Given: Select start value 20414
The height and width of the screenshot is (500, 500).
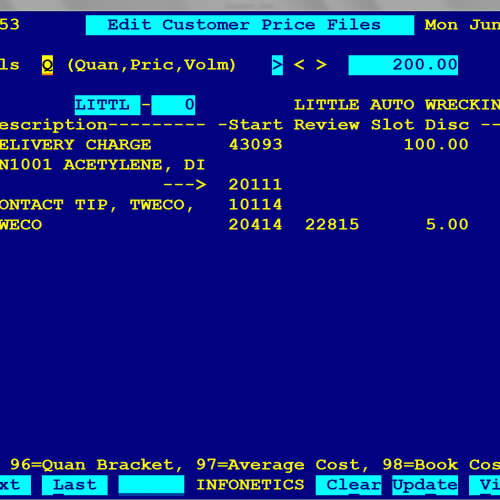Looking at the screenshot, I should point(255,225).
